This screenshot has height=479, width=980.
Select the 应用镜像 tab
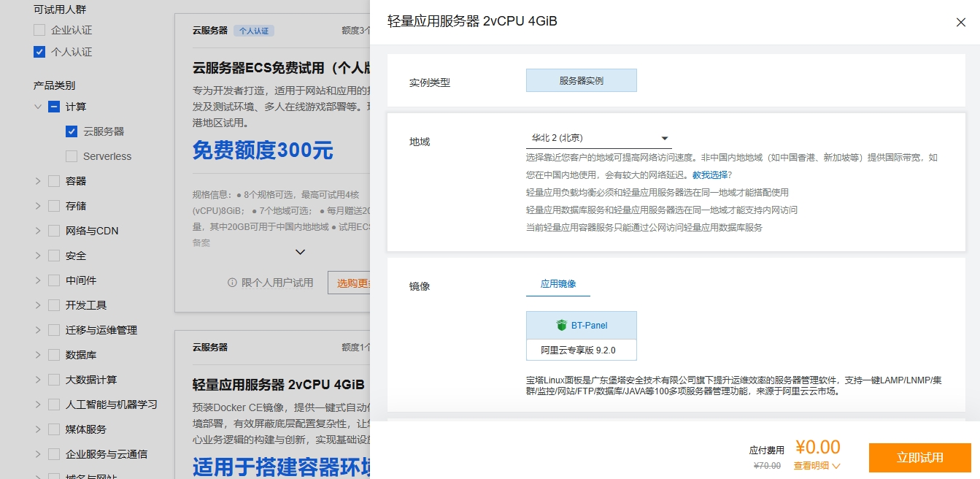[558, 284]
